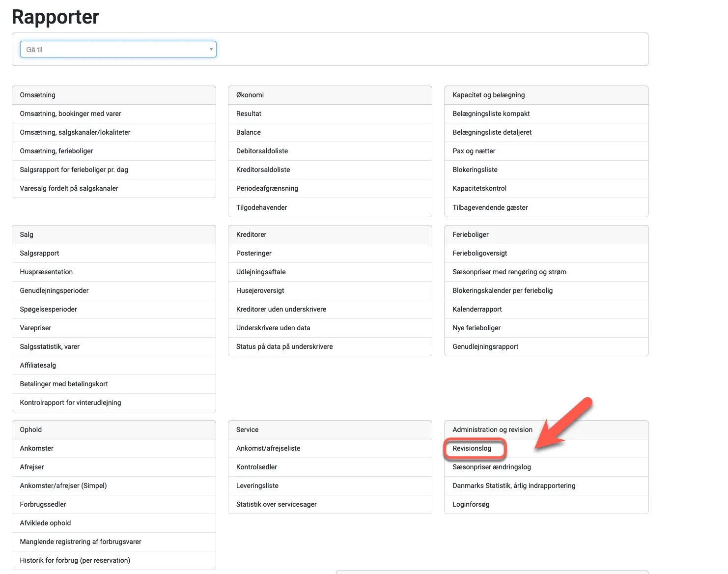
Task: Open the Ankomster report
Action: coord(37,448)
